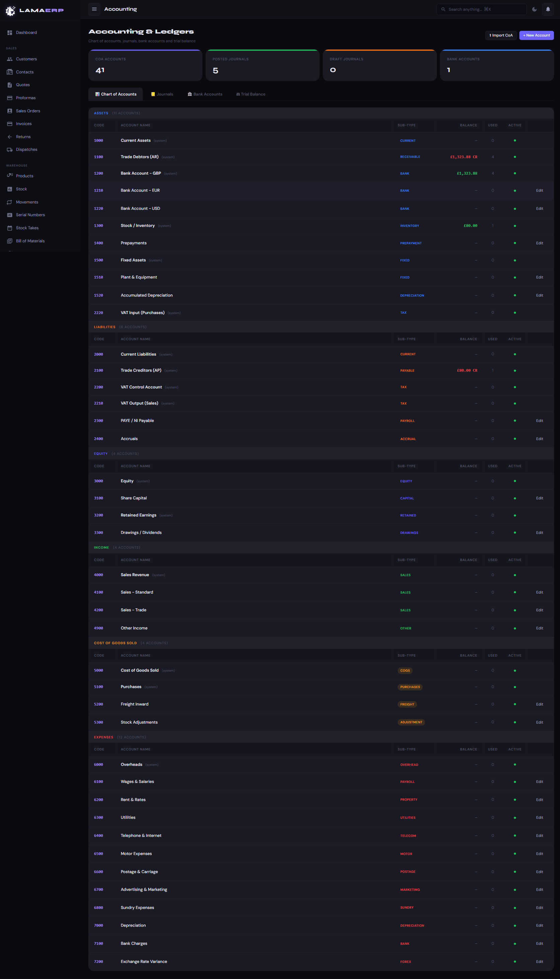Open Invoices in the sidebar

coord(23,124)
